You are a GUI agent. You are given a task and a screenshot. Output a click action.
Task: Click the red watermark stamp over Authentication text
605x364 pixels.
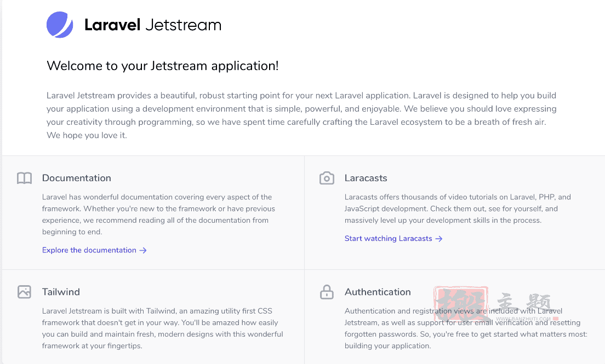coord(461,304)
